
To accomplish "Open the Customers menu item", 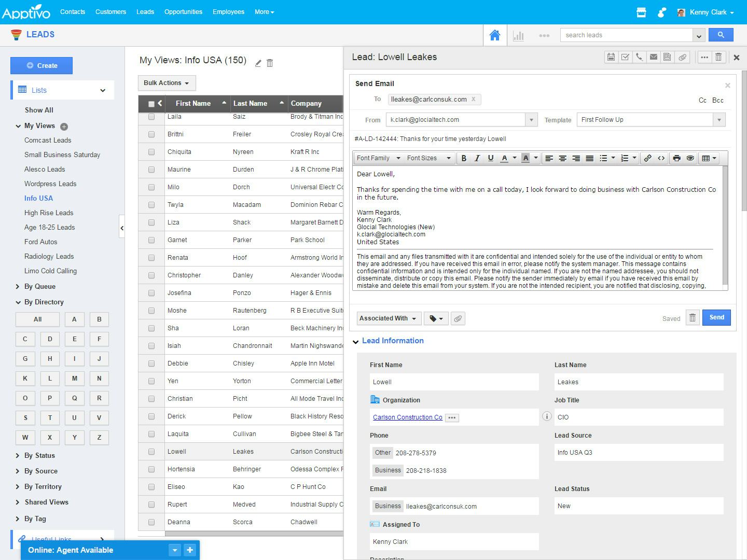I will 110,12.
